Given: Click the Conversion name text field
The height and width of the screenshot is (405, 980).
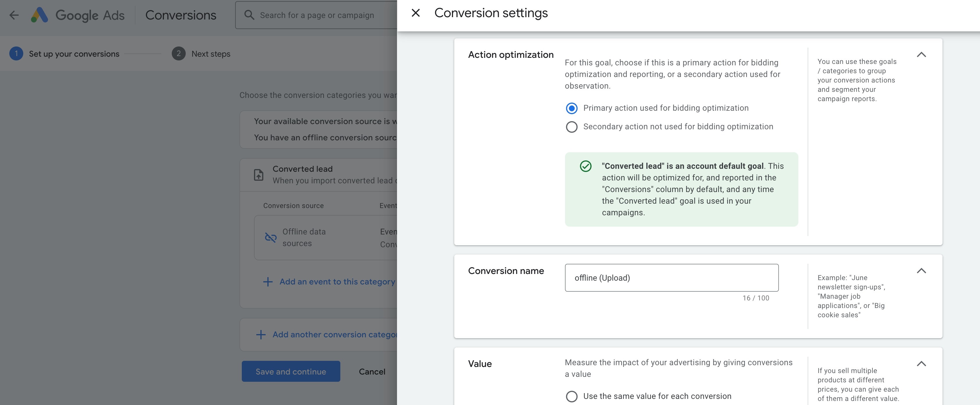Looking at the screenshot, I should tap(671, 278).
